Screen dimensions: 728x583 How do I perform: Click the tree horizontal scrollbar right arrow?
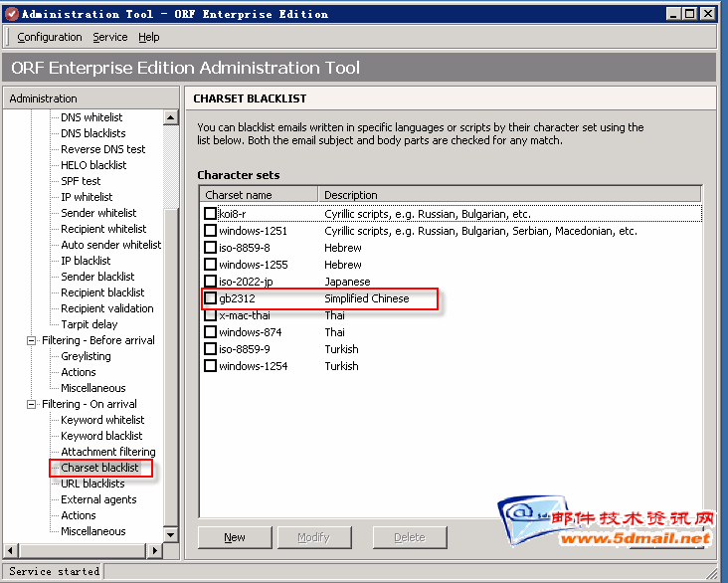[x=154, y=550]
